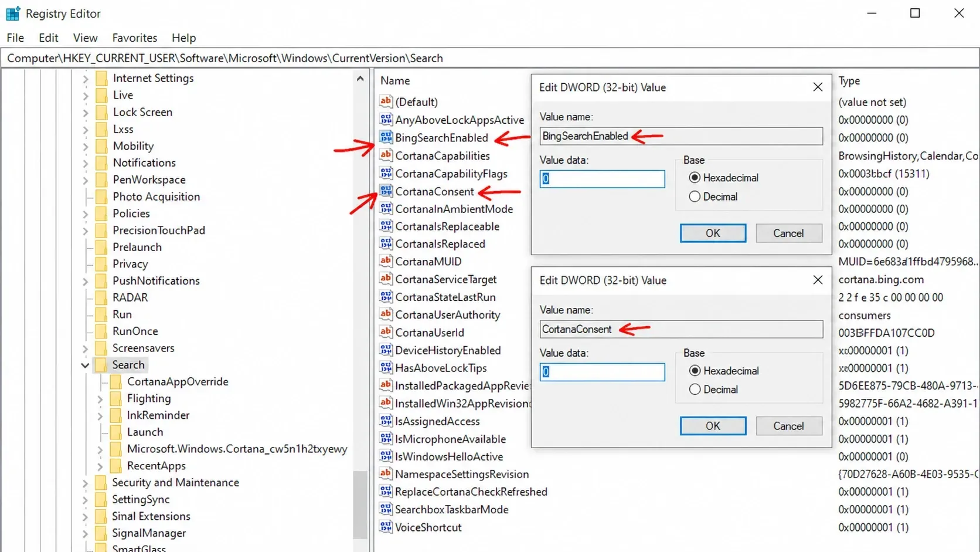The image size is (980, 552).
Task: Expand the RecentApps subkey node
Action: [x=100, y=466]
